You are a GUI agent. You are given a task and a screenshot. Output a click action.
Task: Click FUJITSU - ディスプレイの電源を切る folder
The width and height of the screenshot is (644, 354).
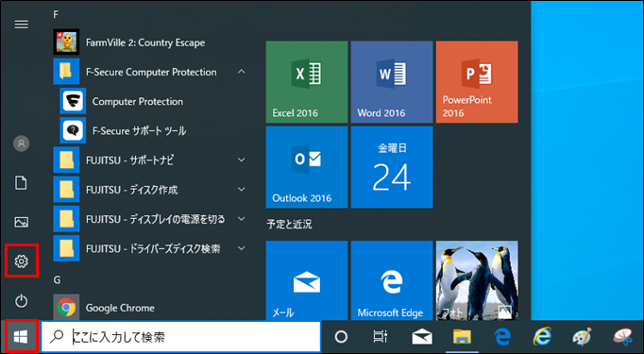(150, 219)
